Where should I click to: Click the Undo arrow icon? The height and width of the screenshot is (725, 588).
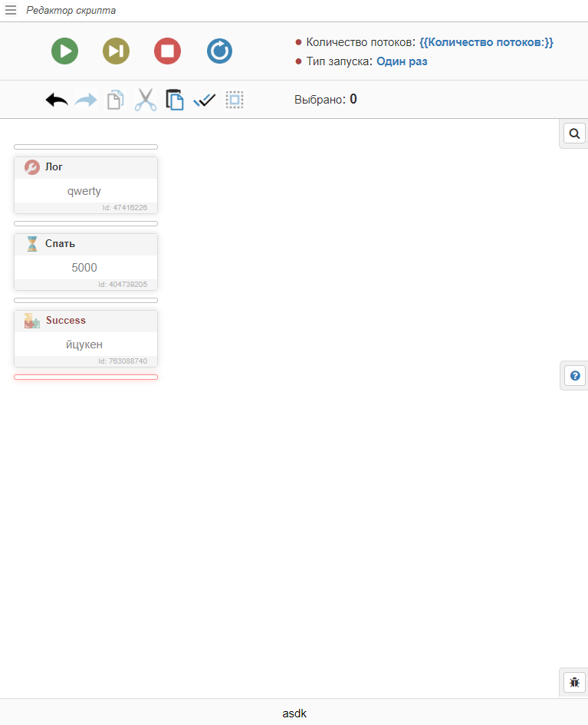[x=57, y=100]
